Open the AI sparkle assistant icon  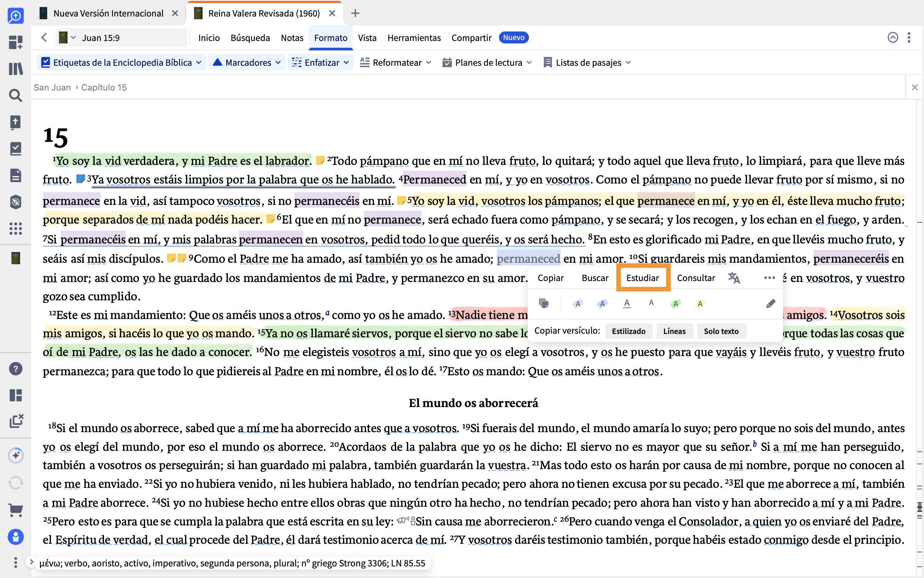pos(16,455)
